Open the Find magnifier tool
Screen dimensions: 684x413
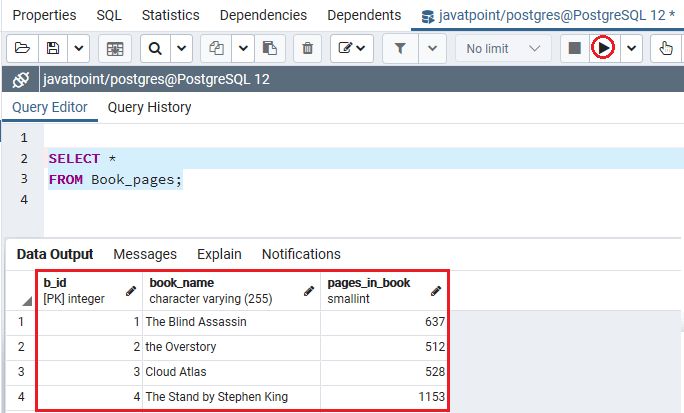tap(155, 48)
